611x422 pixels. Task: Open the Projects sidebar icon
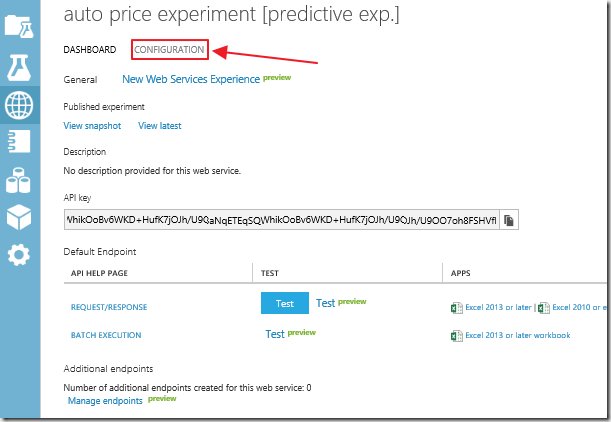tap(19, 26)
